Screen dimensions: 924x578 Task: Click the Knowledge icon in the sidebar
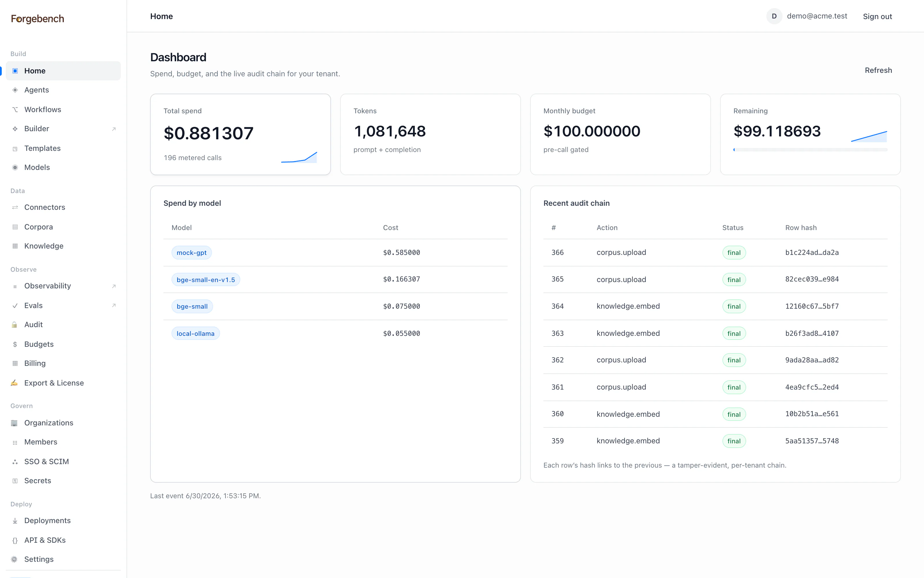tap(15, 246)
